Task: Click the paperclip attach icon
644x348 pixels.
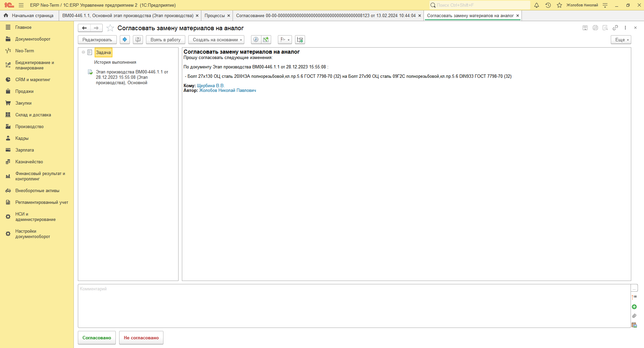Action: point(634,316)
